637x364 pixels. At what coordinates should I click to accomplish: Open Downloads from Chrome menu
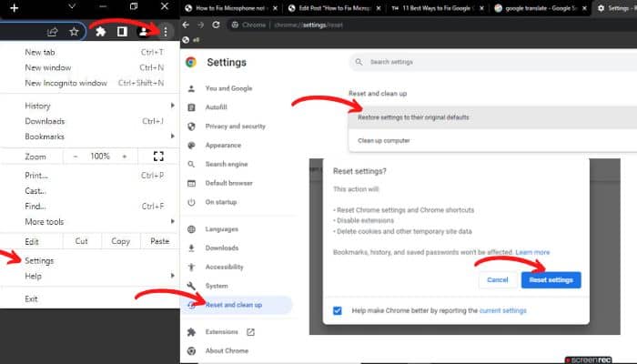pyautogui.click(x=89, y=121)
